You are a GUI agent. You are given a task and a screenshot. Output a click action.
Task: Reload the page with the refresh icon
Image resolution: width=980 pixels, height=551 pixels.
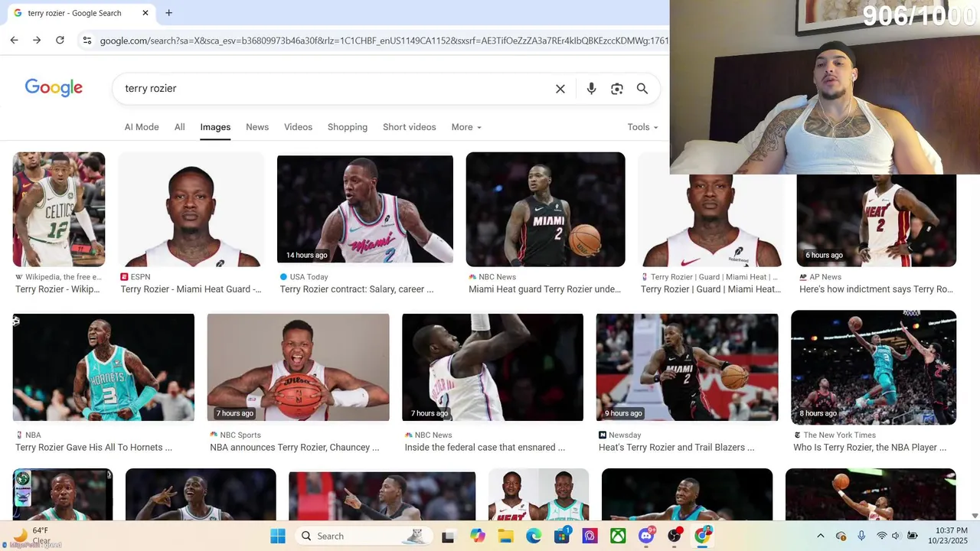(60, 40)
